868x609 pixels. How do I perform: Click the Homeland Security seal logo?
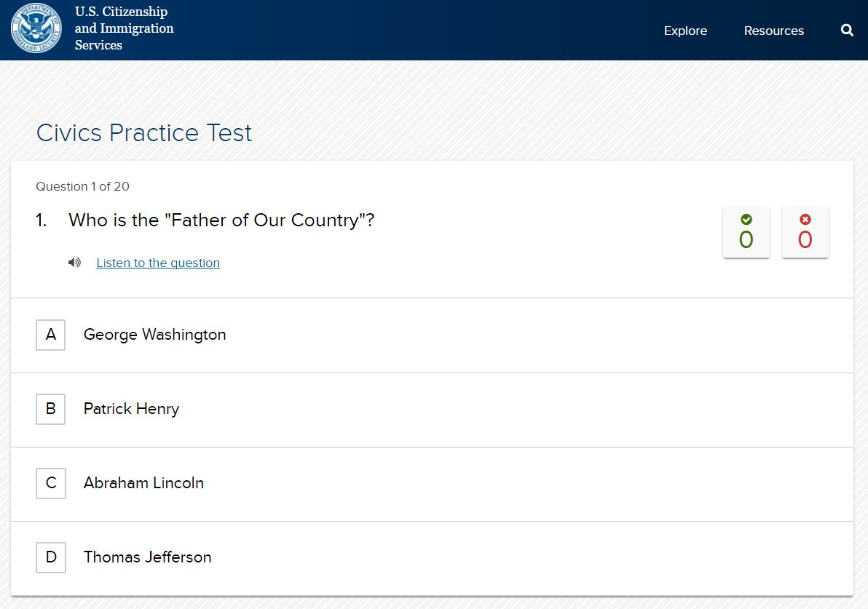(x=36, y=28)
